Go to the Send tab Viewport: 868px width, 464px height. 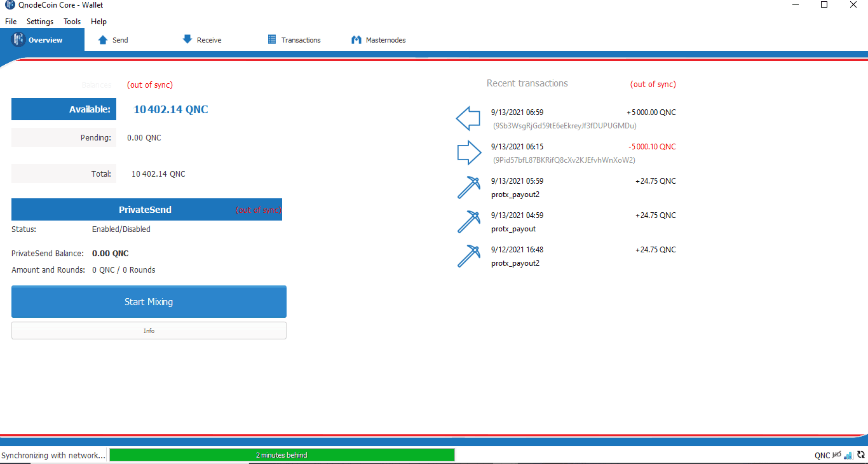pos(113,40)
